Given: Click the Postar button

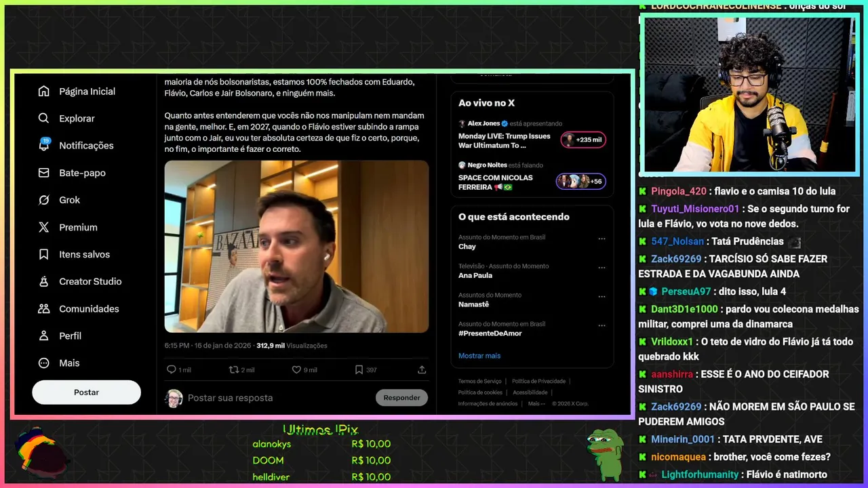Looking at the screenshot, I should pyautogui.click(x=86, y=392).
